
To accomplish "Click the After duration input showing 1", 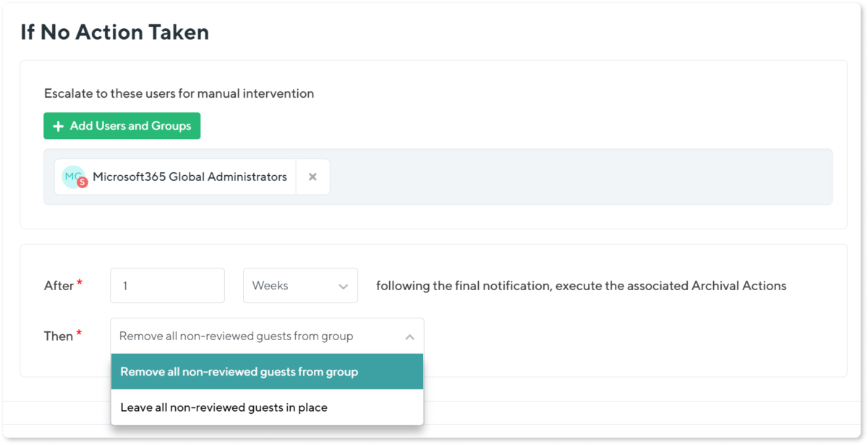I will point(167,285).
